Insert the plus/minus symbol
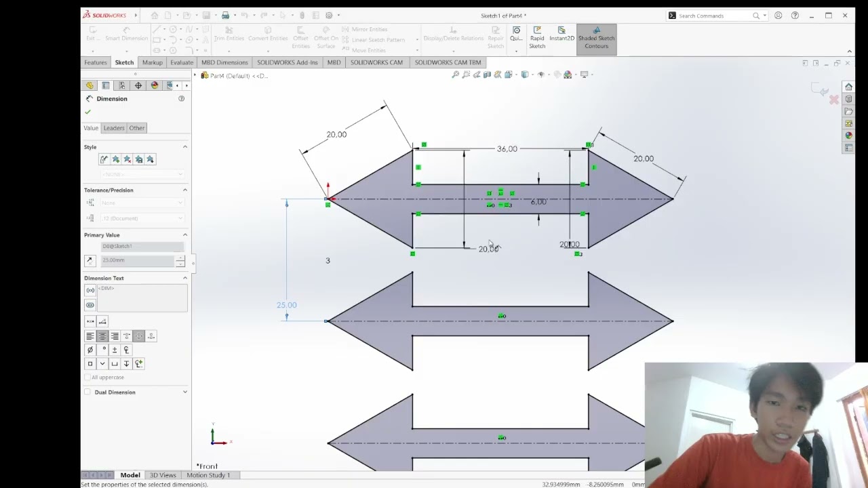Image resolution: width=868 pixels, height=488 pixels. (x=115, y=350)
